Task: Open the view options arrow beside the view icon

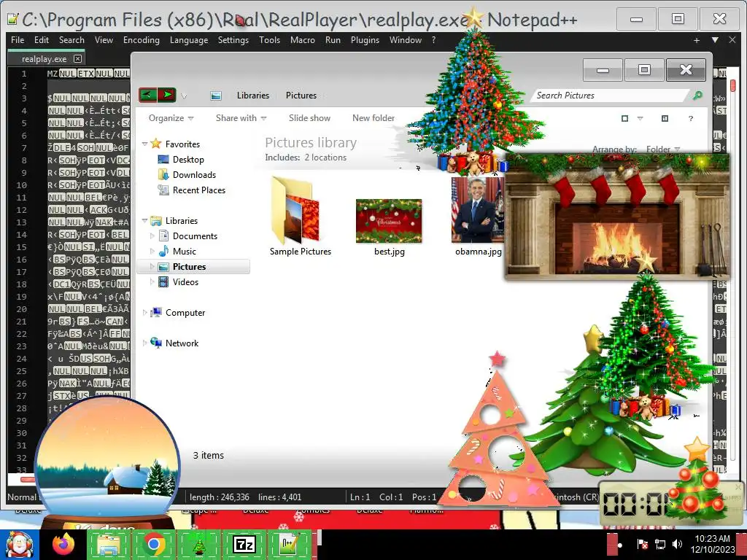Action: click(640, 118)
